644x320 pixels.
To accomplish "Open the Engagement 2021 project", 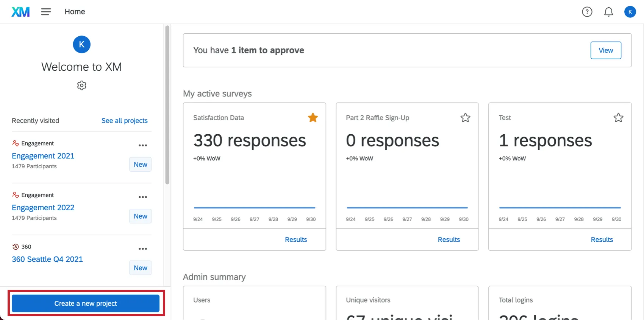I will point(43,156).
